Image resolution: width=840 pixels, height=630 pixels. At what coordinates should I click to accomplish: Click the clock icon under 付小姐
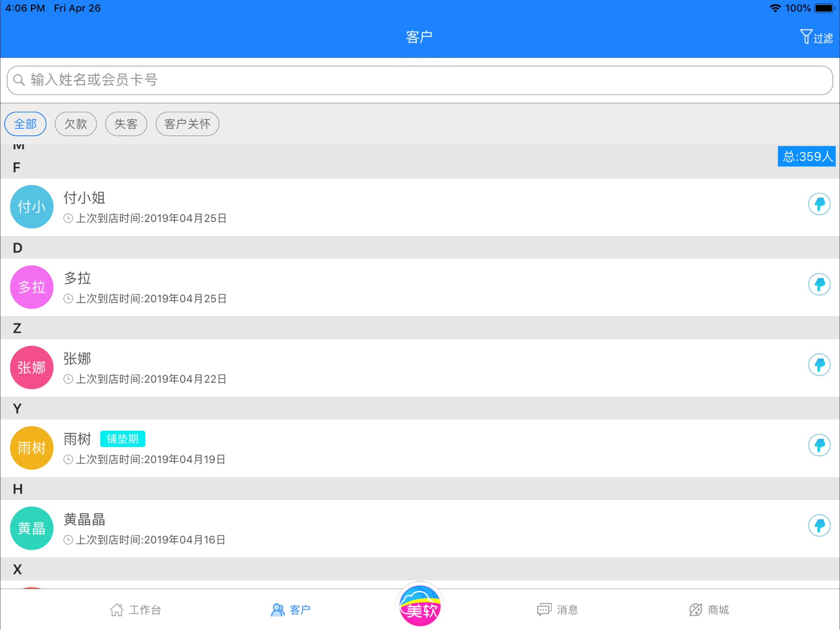point(68,218)
